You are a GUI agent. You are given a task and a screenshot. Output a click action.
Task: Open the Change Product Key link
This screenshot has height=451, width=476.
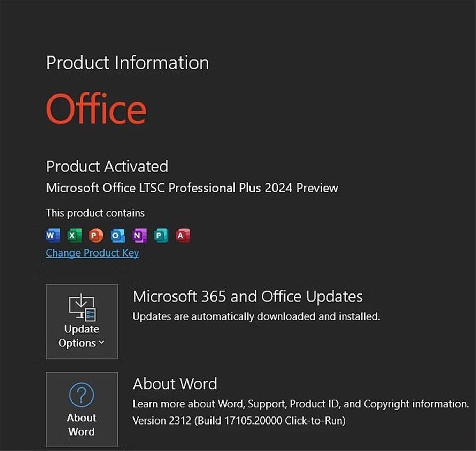pyautogui.click(x=92, y=253)
